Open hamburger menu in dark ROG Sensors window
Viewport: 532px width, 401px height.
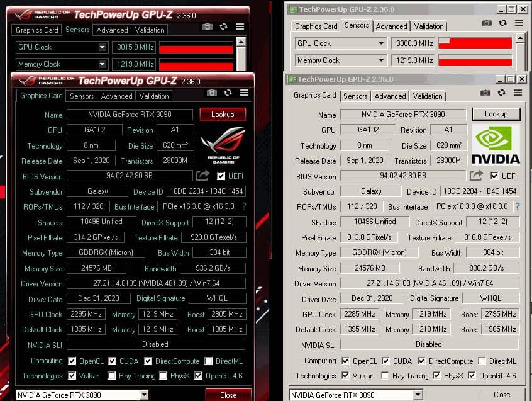pos(240,26)
